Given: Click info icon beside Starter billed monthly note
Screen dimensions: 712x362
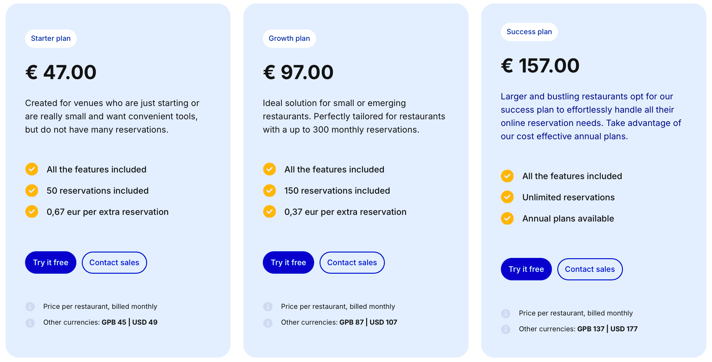Looking at the screenshot, I should 30,307.
